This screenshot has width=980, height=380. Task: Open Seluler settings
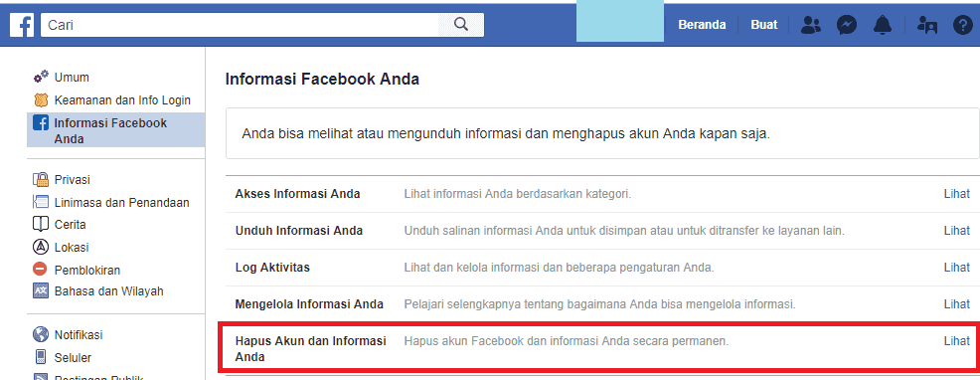tap(73, 358)
